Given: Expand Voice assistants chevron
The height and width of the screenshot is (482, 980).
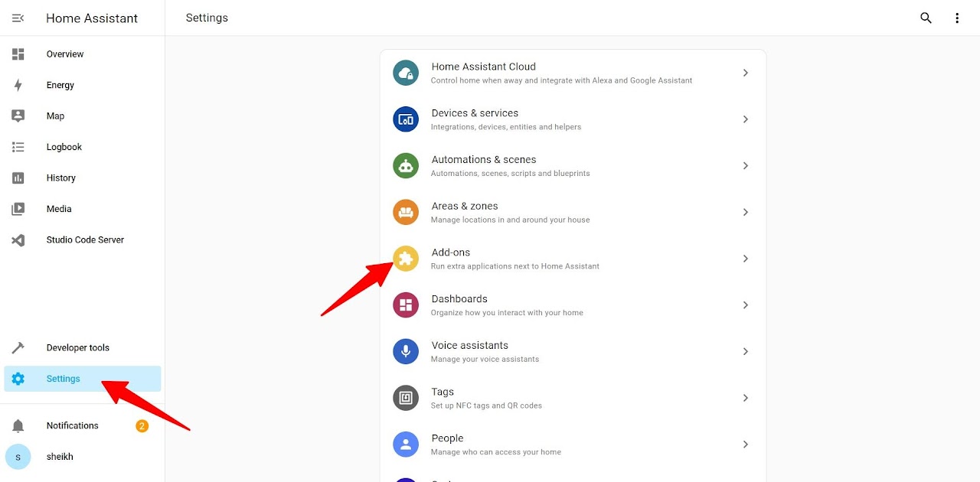Looking at the screenshot, I should (746, 351).
